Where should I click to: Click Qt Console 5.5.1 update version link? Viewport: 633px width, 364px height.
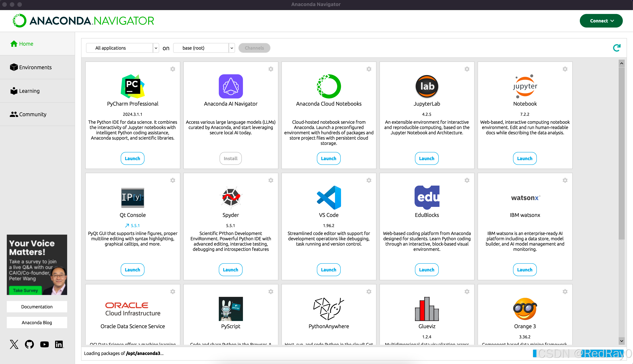pyautogui.click(x=132, y=226)
